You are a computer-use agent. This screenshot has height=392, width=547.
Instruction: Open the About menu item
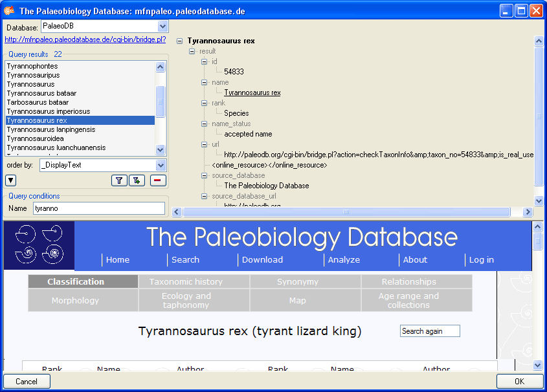pyautogui.click(x=415, y=259)
